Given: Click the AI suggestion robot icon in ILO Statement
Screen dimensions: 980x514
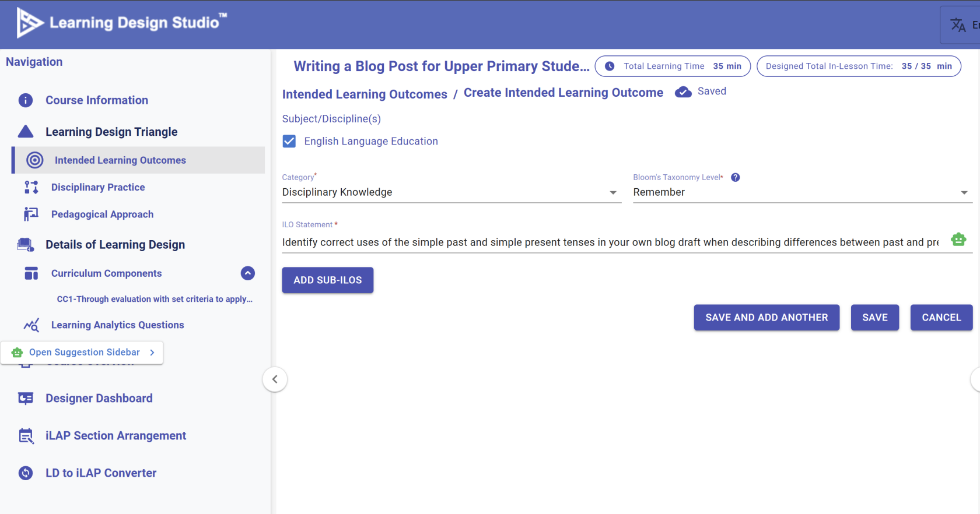Looking at the screenshot, I should [x=958, y=240].
